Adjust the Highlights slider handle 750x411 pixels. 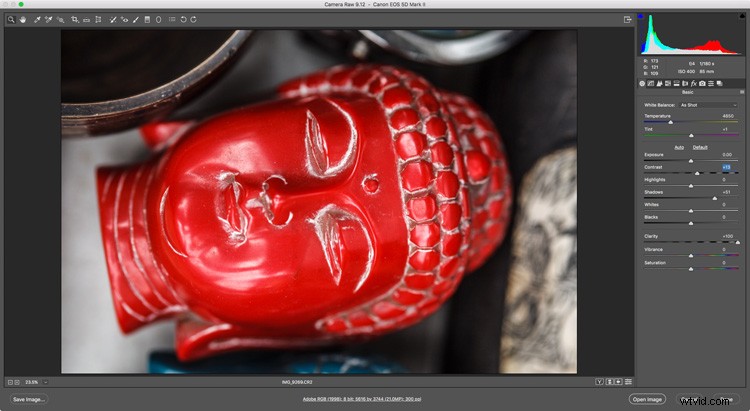click(x=691, y=186)
